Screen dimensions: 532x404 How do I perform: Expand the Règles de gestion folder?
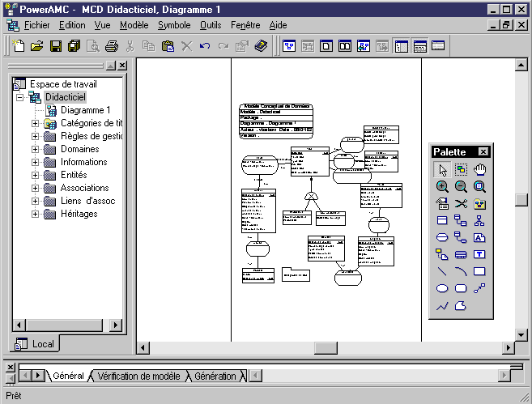[x=35, y=136]
